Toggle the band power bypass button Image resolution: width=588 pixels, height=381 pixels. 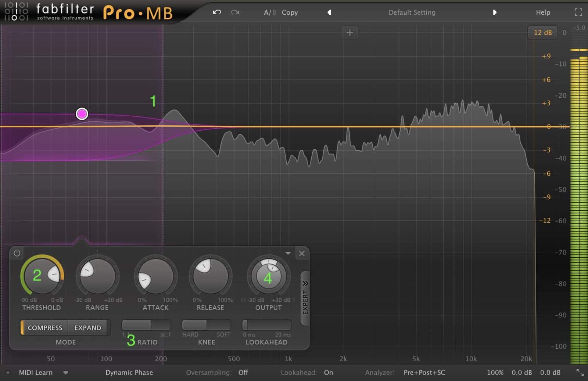(17, 253)
